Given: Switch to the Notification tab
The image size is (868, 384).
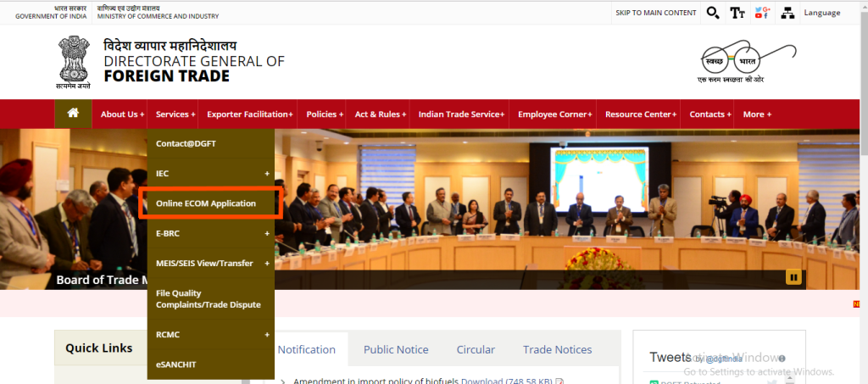Looking at the screenshot, I should (307, 349).
